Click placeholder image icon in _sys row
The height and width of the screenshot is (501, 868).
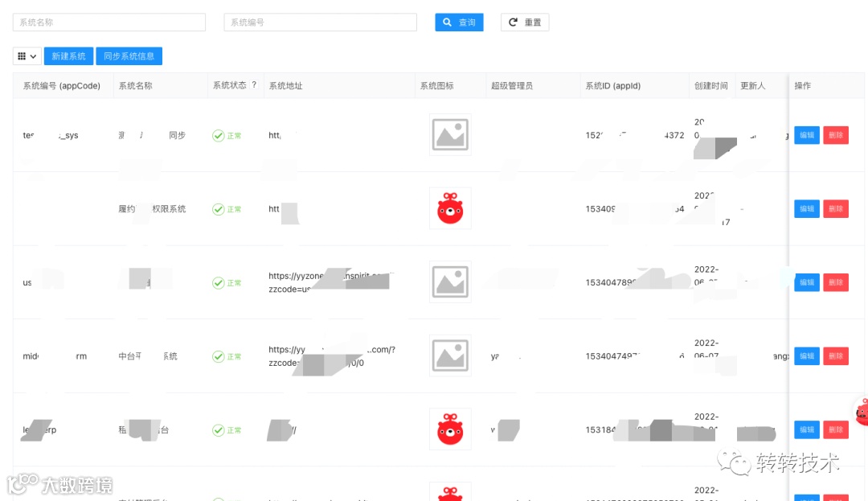(450, 134)
